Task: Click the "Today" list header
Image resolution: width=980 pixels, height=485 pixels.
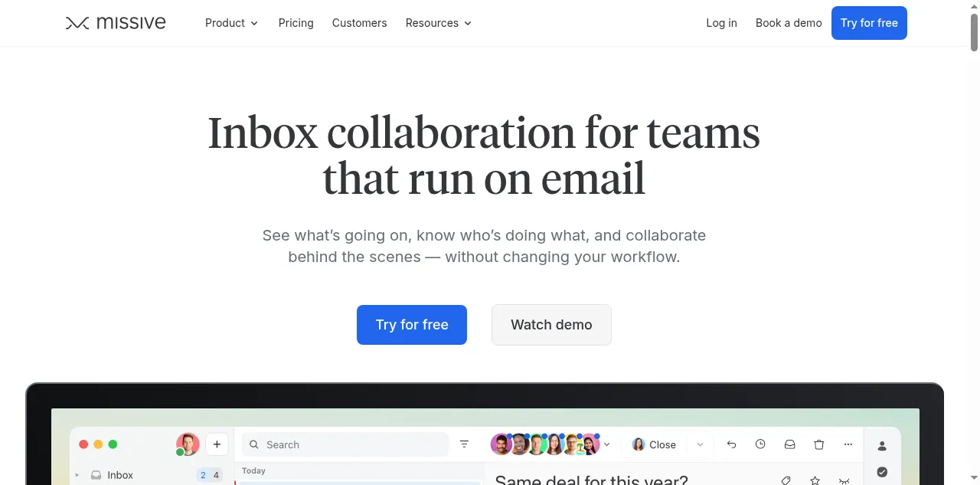Action: [254, 470]
